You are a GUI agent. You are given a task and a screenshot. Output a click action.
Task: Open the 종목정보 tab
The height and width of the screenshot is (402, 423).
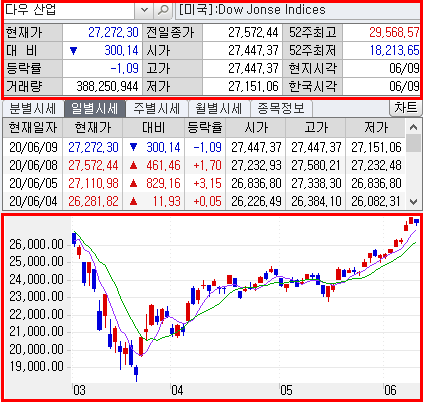click(x=281, y=109)
